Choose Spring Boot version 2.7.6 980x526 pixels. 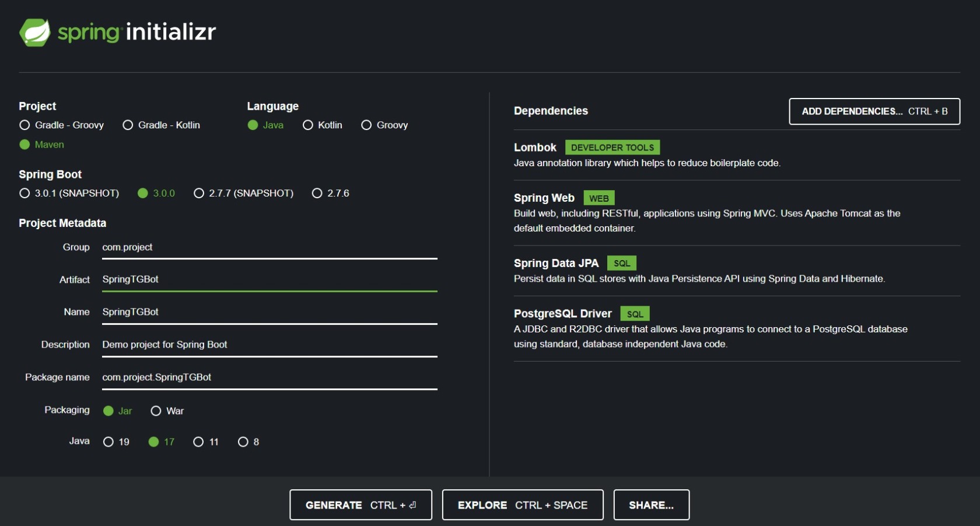coord(317,194)
